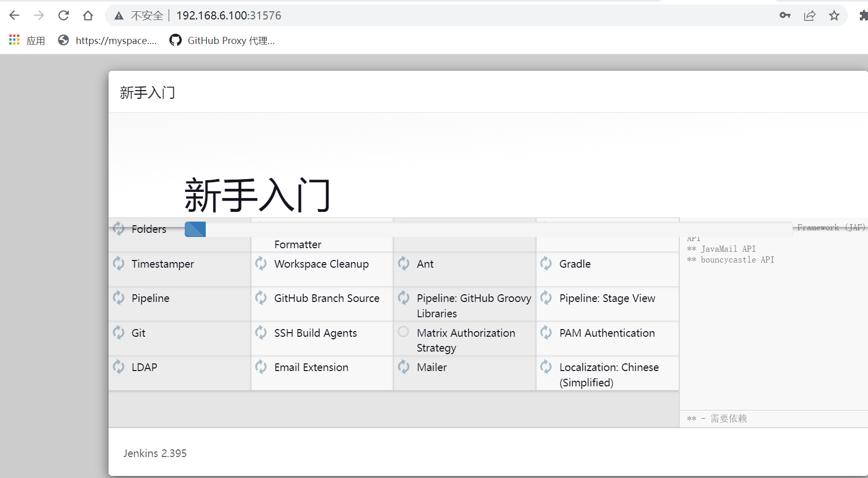The height and width of the screenshot is (478, 868).
Task: Select the SSH Build Agents label
Action: 315,333
